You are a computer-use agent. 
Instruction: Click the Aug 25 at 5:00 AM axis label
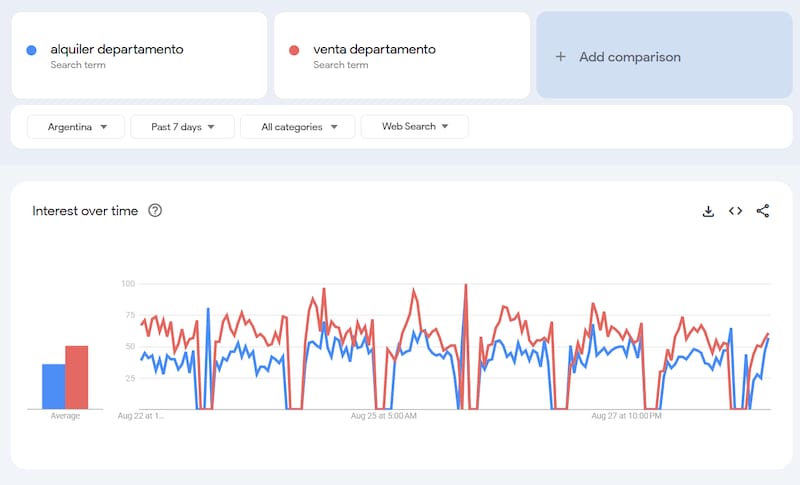(384, 415)
